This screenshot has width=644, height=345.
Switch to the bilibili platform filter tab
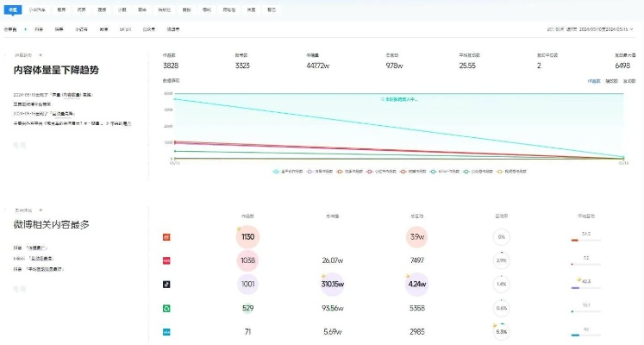125,28
